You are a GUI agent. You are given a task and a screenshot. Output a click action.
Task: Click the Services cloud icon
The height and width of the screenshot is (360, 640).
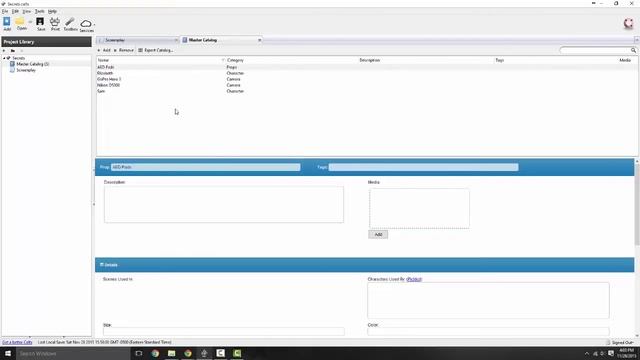tap(86, 24)
